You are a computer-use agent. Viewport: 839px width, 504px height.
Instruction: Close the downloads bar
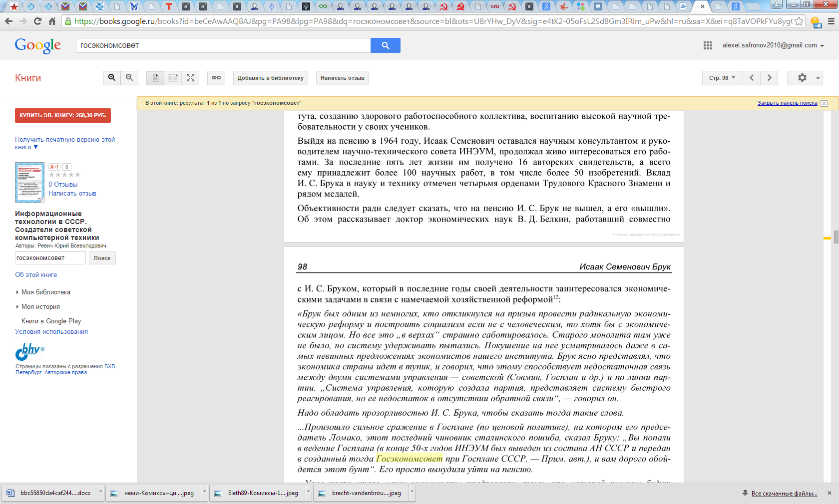[x=830, y=493]
